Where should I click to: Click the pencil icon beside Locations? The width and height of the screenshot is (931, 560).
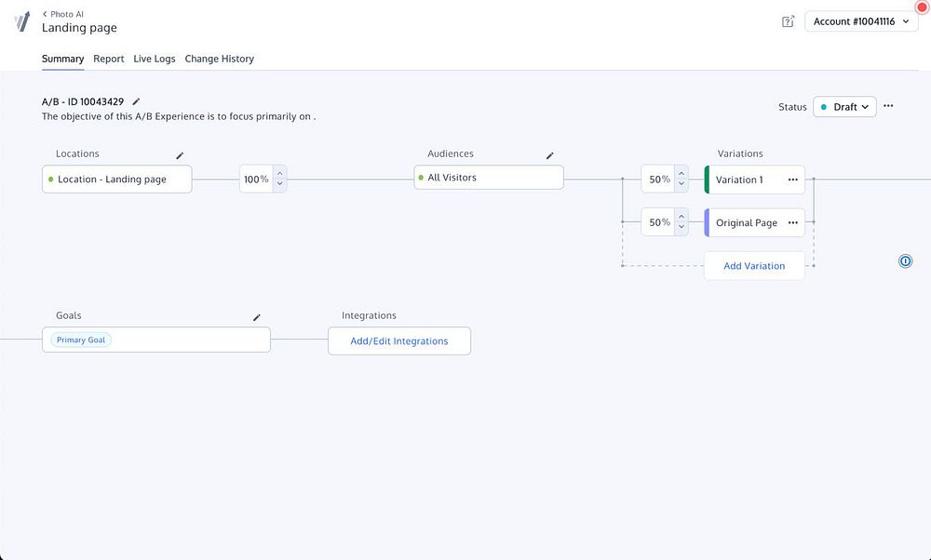coord(180,155)
